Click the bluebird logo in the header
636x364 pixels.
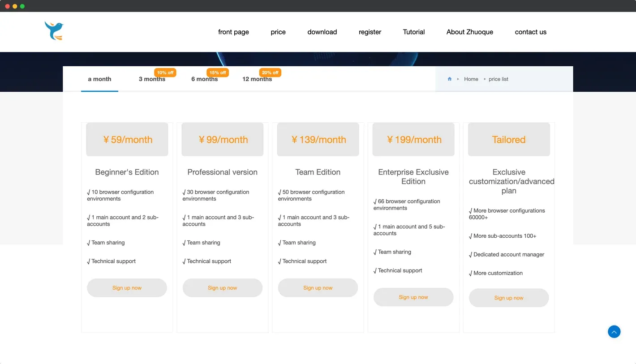point(54,31)
